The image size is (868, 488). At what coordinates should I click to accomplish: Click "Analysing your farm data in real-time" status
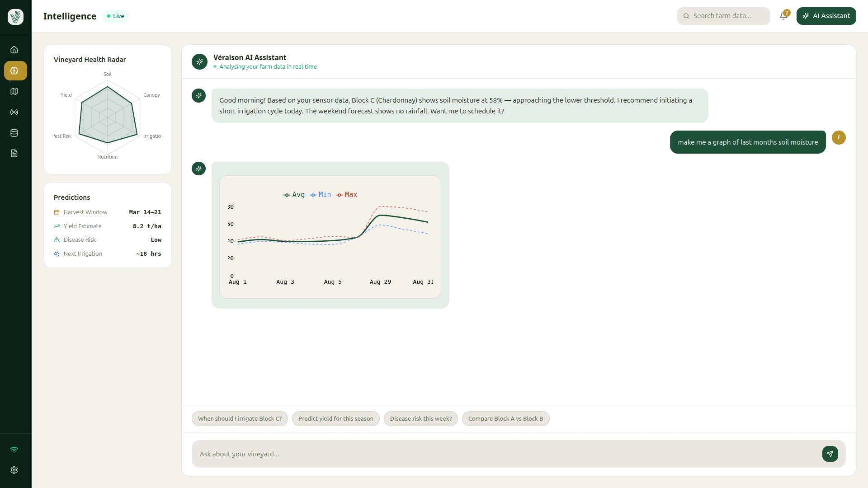coord(268,67)
